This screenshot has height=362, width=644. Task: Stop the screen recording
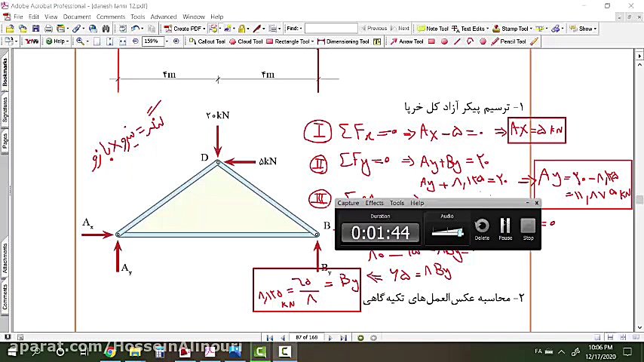click(x=528, y=229)
